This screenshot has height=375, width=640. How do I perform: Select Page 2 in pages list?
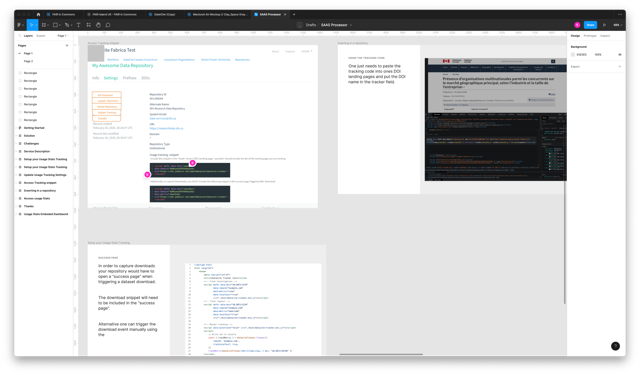28,61
